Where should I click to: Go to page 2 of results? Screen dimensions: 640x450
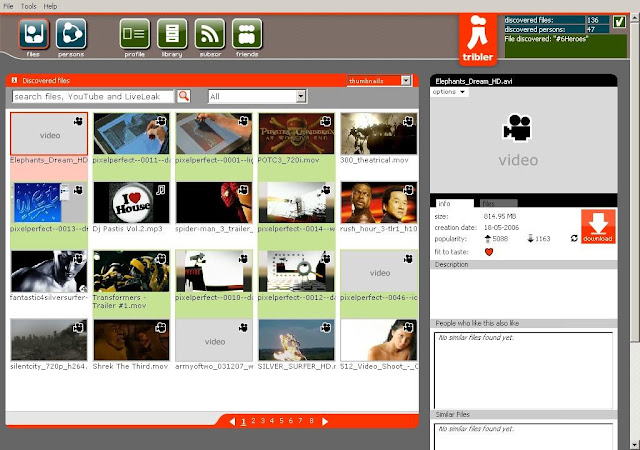coord(253,421)
